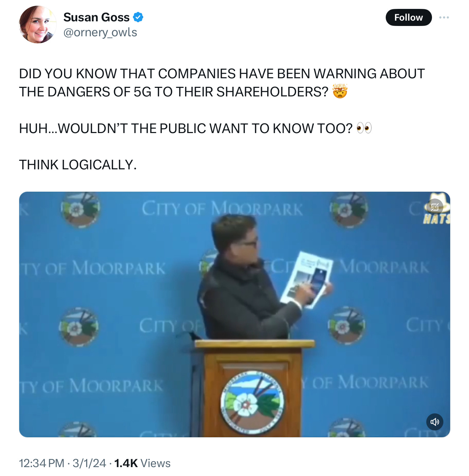Open the @ornery_owls handle link
Screen dimensions: 469x476
click(x=100, y=32)
